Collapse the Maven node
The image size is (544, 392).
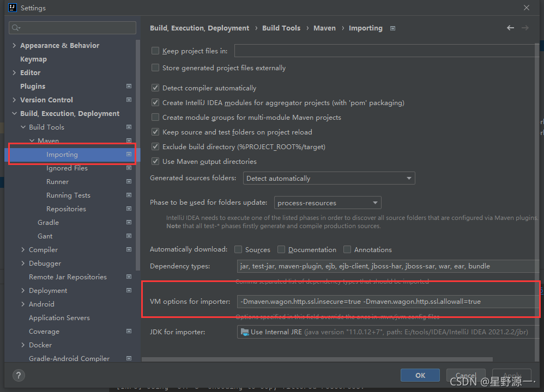coord(32,140)
